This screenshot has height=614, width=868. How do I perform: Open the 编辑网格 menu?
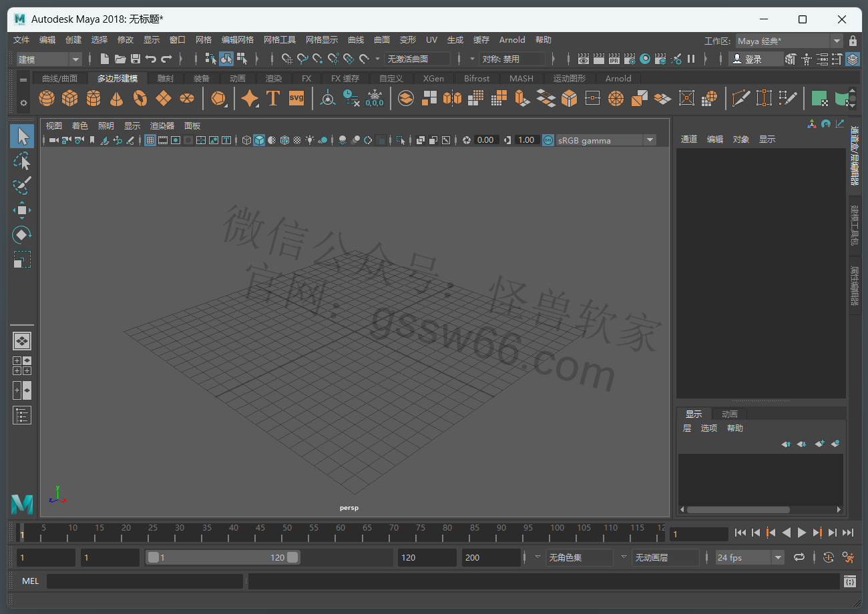click(238, 40)
